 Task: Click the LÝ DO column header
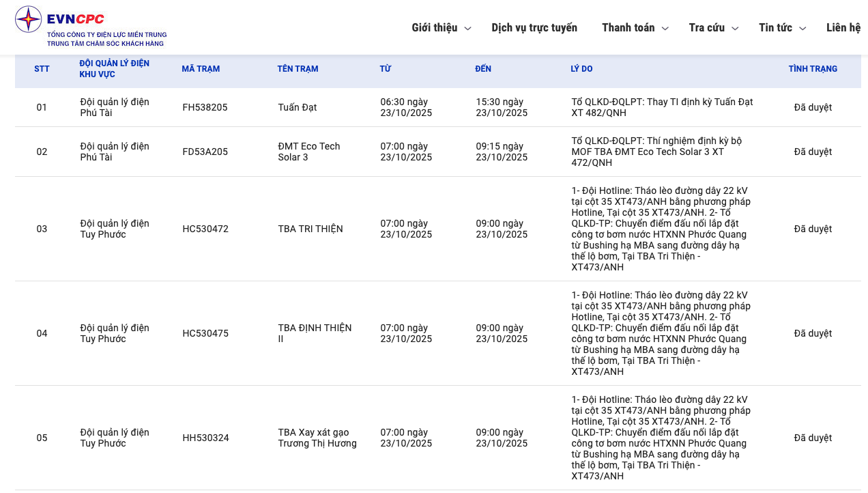pyautogui.click(x=581, y=69)
